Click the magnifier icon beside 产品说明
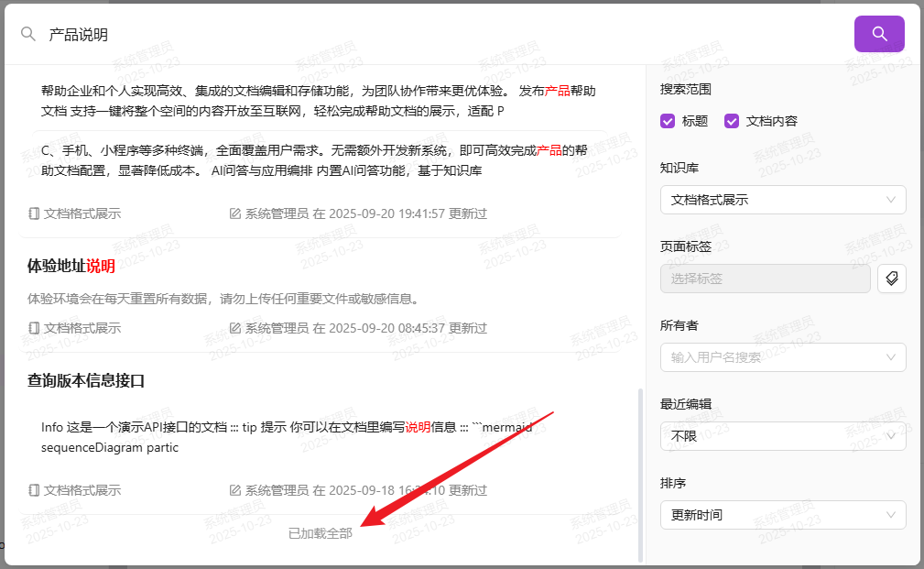 click(27, 34)
